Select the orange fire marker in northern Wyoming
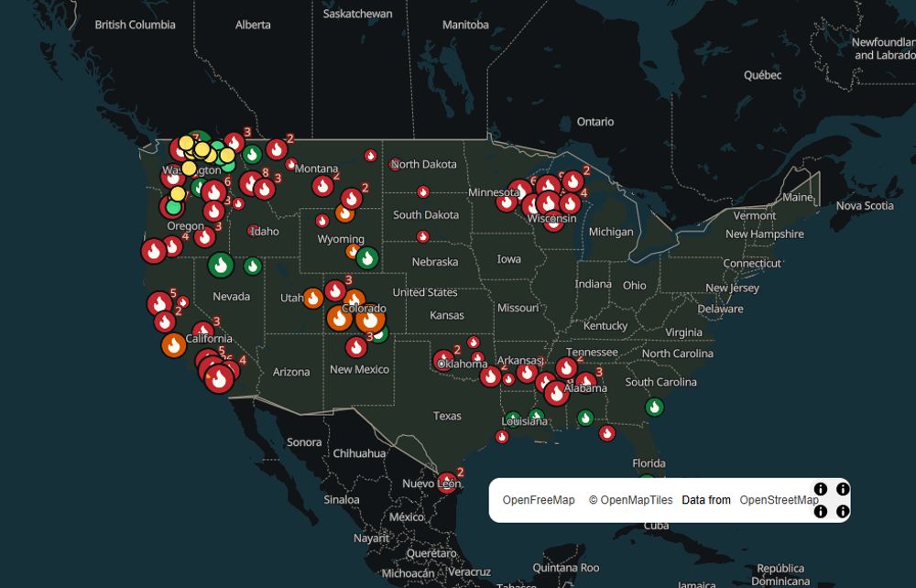The width and height of the screenshot is (916, 588). click(344, 213)
